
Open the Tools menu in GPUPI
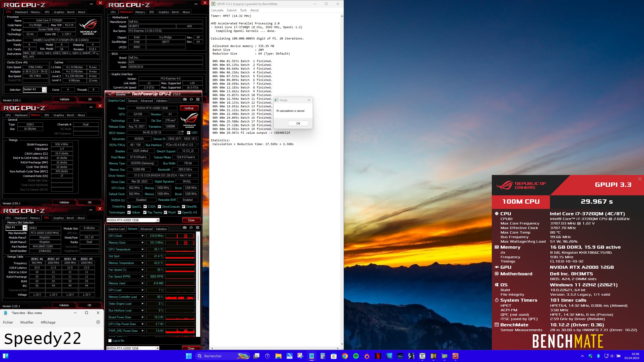[243, 10]
